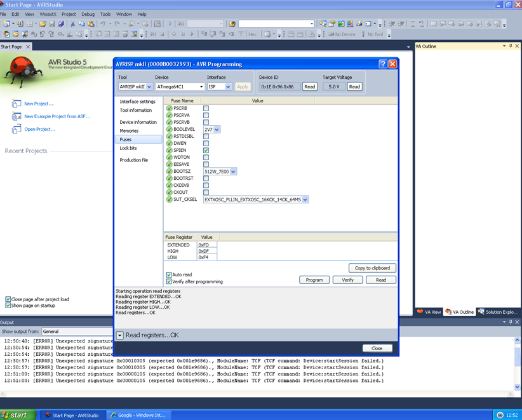Viewport: 522px width, 420px height.
Task: Open the Debug menu
Action: 88,15
